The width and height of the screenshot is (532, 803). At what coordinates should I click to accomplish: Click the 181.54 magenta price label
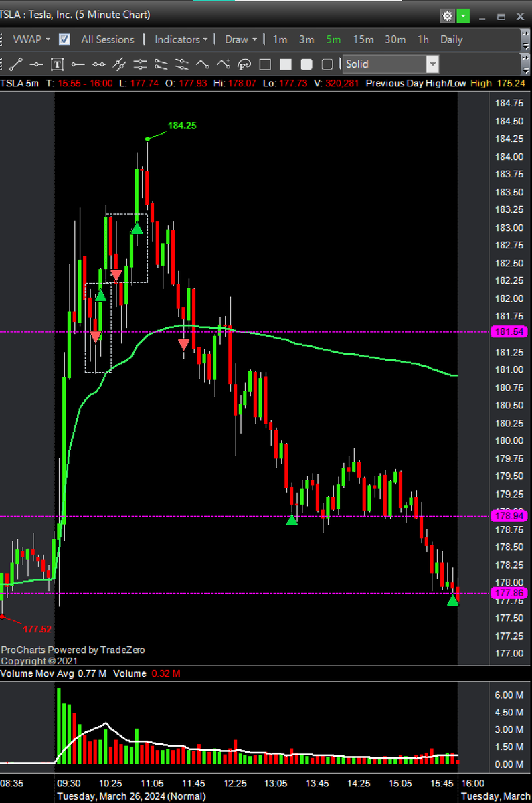tap(509, 332)
